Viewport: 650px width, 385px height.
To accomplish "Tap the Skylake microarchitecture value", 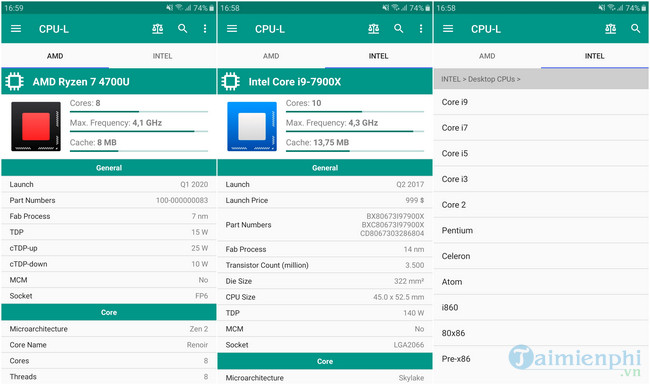I will pos(411,378).
